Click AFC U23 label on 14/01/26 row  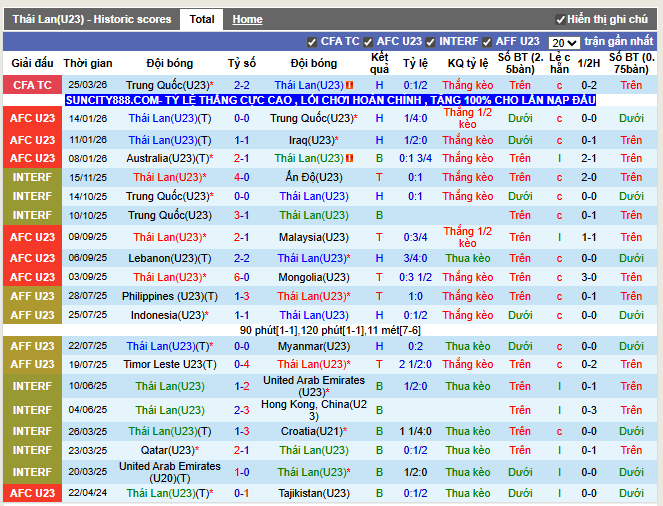[32, 118]
